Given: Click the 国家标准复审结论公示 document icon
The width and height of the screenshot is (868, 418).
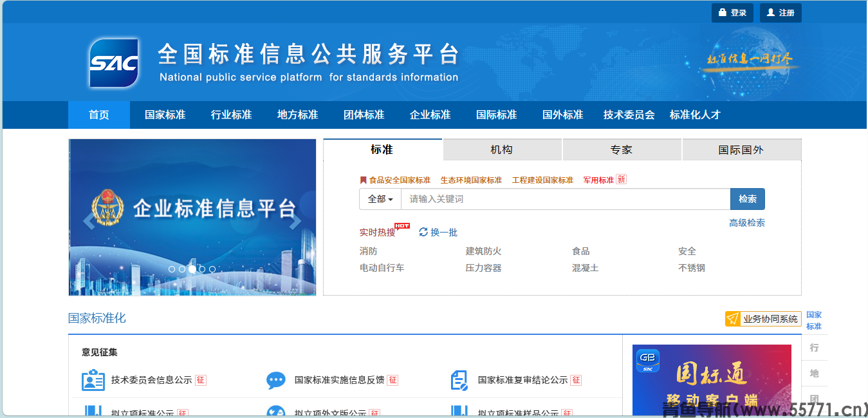Looking at the screenshot, I should pyautogui.click(x=459, y=380).
